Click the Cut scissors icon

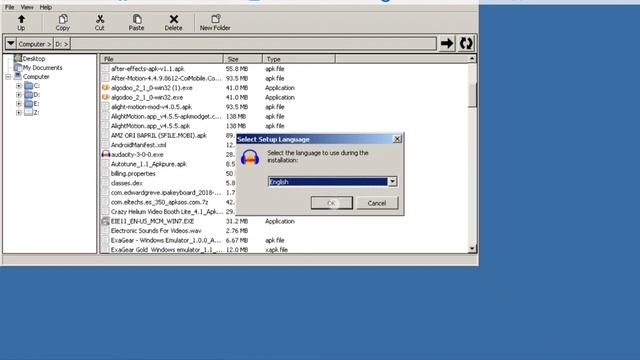[100, 19]
